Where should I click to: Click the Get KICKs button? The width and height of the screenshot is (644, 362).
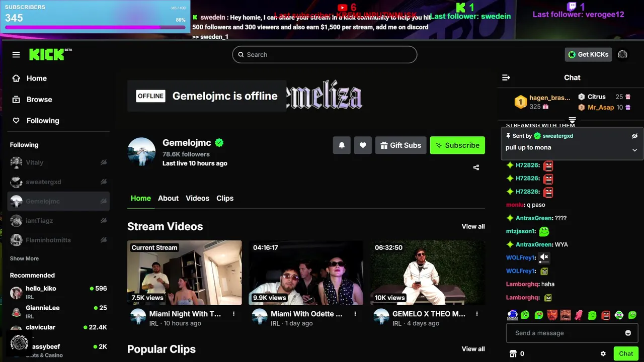click(588, 54)
